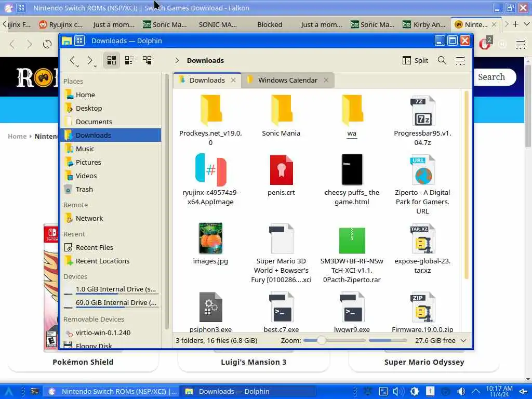This screenshot has height=399, width=532.
Task: Switch Dolphin to Compact view mode
Action: pyautogui.click(x=129, y=60)
